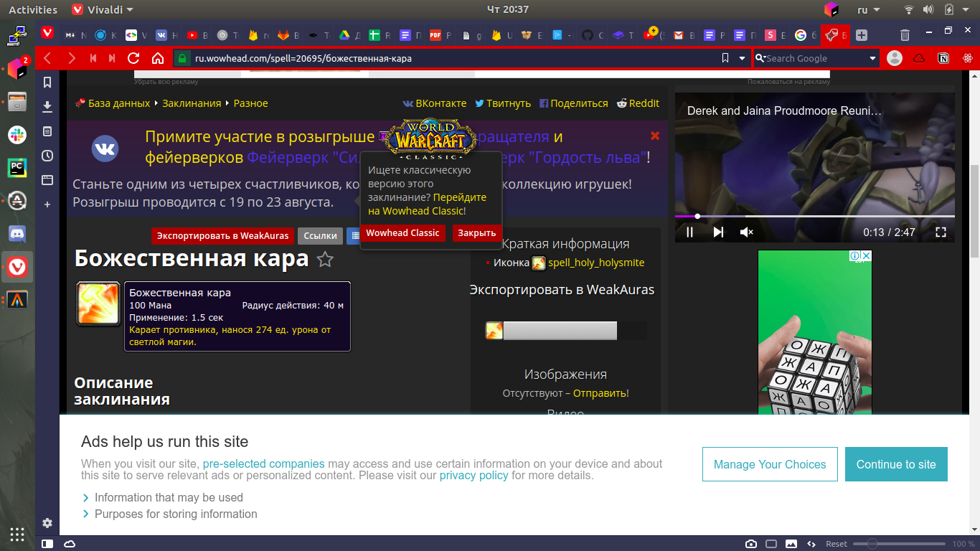980x551 pixels.
Task: Open the user profile icon
Action: pos(894,58)
